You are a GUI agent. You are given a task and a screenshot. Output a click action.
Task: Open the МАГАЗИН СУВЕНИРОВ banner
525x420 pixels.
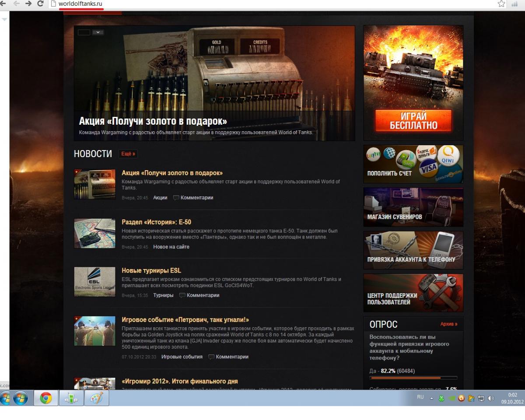click(413, 207)
